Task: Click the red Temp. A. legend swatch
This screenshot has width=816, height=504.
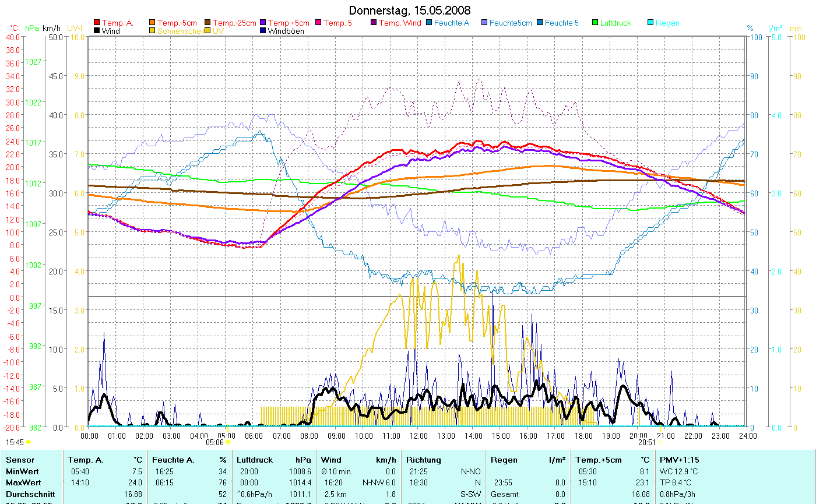Action: click(x=97, y=23)
